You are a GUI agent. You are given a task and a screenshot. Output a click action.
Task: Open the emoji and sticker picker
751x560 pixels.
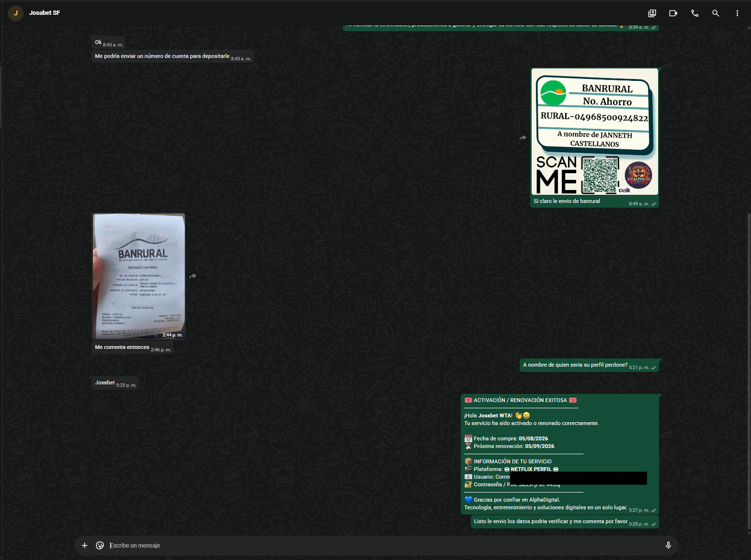[x=100, y=545]
